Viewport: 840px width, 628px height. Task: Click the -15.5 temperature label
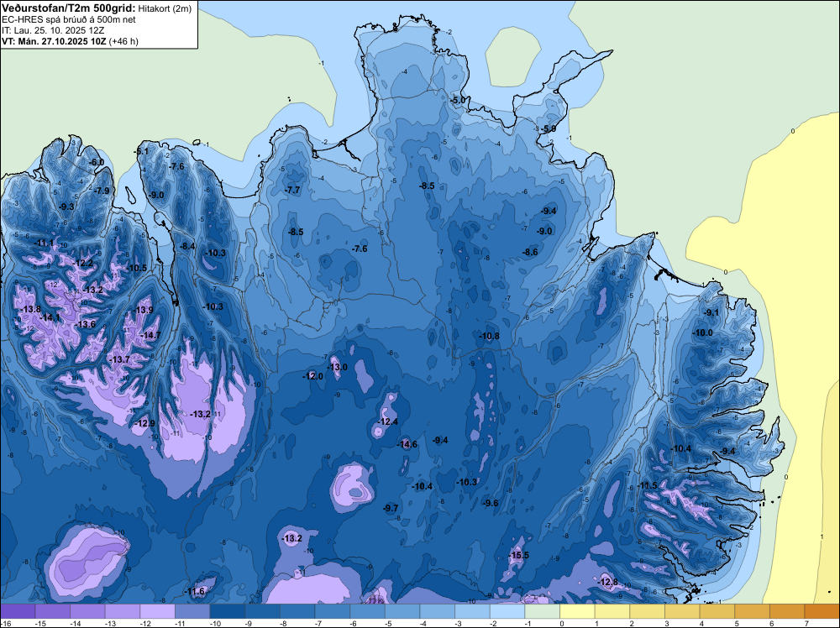518,555
